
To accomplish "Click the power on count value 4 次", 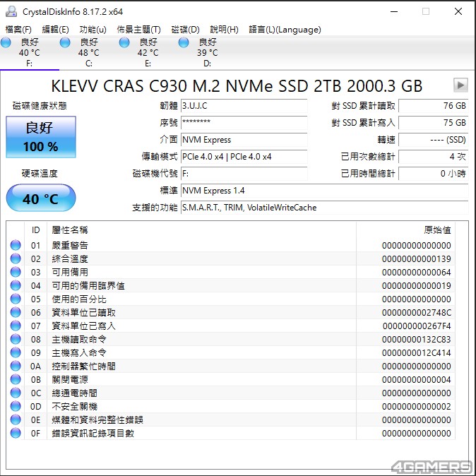I will 433,157.
